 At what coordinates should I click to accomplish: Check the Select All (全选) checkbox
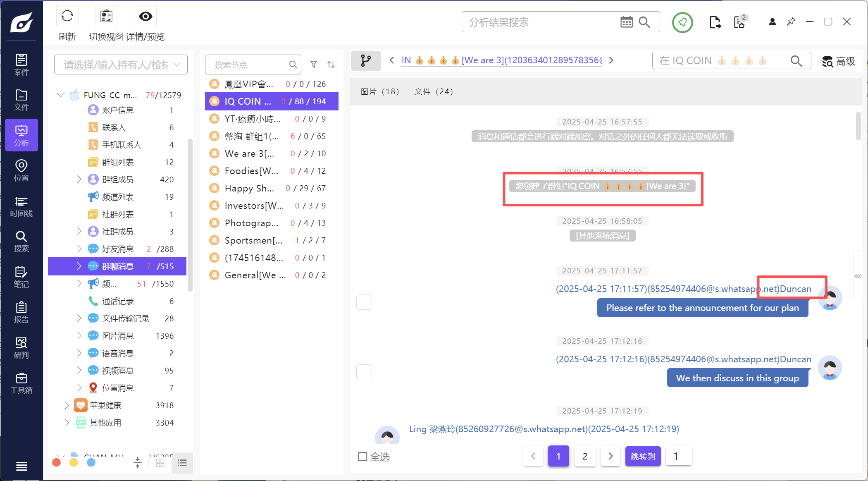[x=362, y=457]
